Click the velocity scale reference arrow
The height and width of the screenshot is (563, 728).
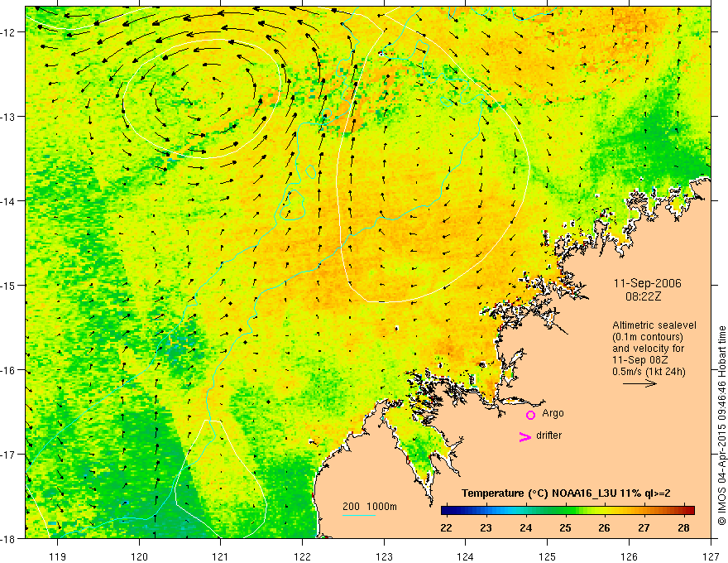[x=639, y=383]
